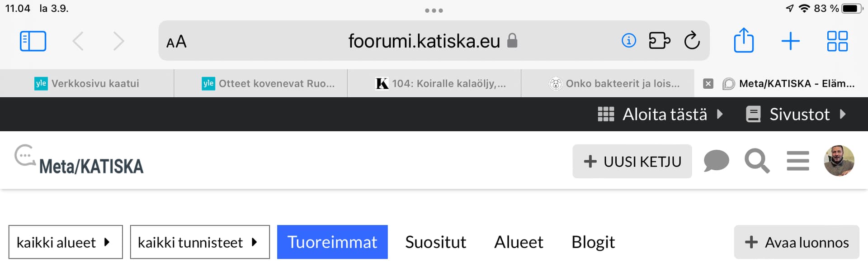This screenshot has height=273, width=868.
Task: Open the forum hamburger menu
Action: (x=797, y=161)
